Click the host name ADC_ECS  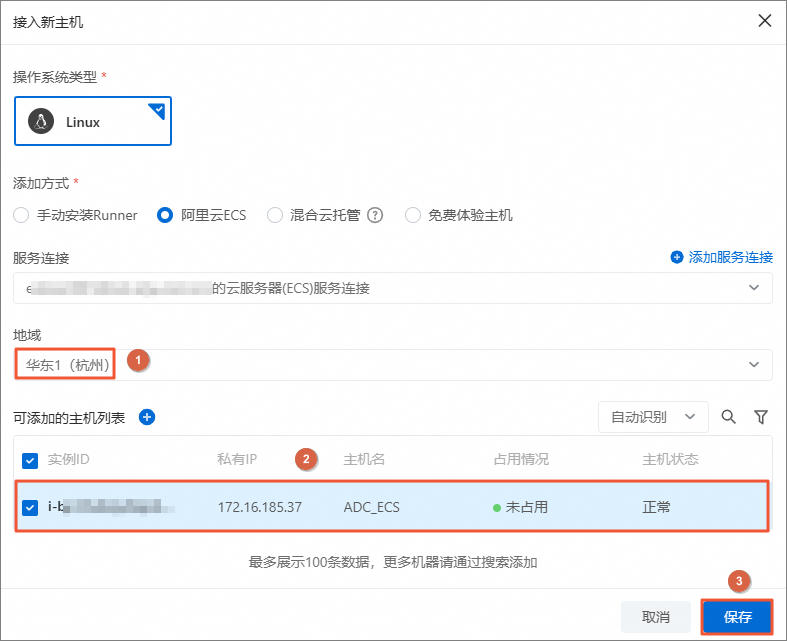[371, 507]
